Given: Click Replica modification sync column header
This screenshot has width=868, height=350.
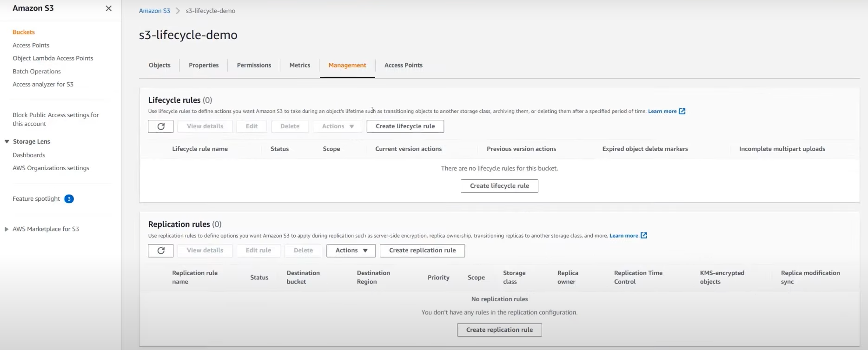Looking at the screenshot, I should click(x=810, y=277).
